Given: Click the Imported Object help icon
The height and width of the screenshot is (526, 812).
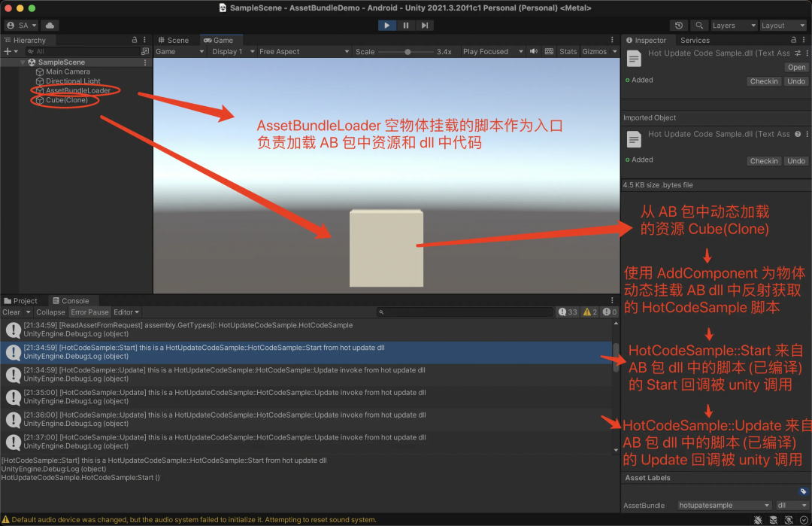Looking at the screenshot, I should (x=798, y=134).
